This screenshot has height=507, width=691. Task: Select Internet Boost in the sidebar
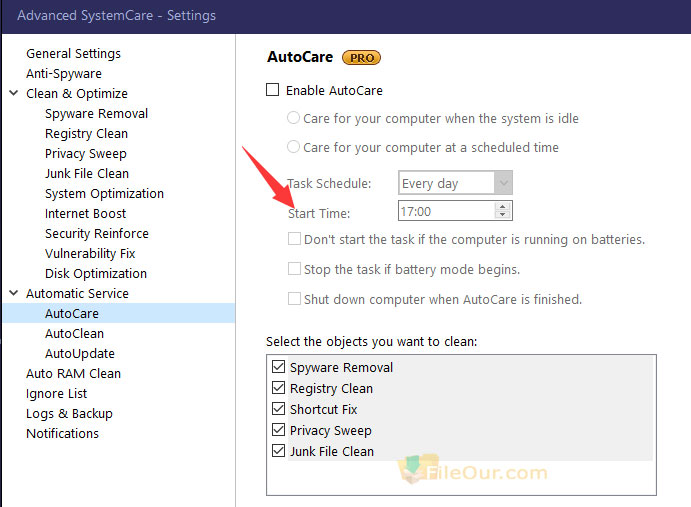(x=85, y=213)
